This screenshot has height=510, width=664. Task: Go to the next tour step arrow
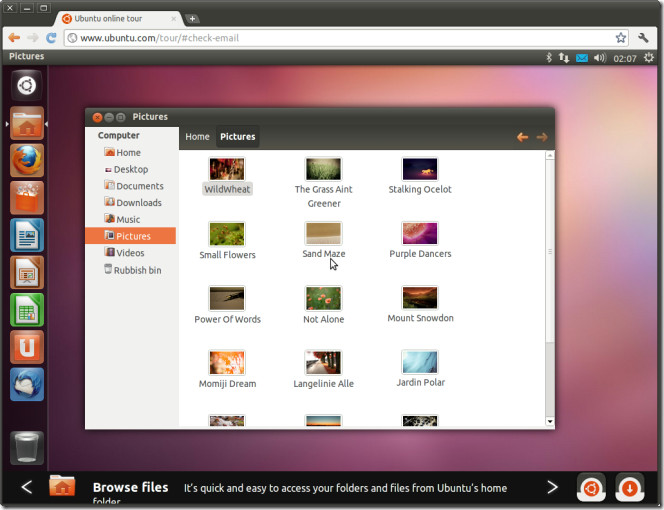552,487
